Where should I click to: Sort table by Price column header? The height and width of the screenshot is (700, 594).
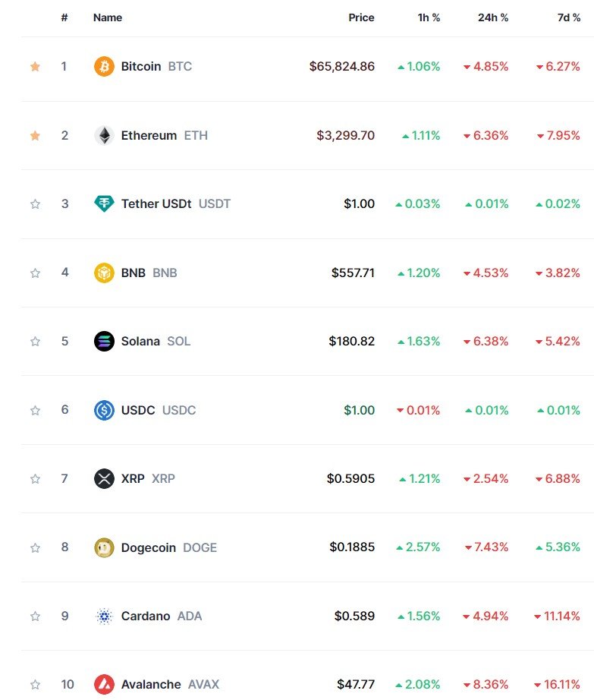361,18
